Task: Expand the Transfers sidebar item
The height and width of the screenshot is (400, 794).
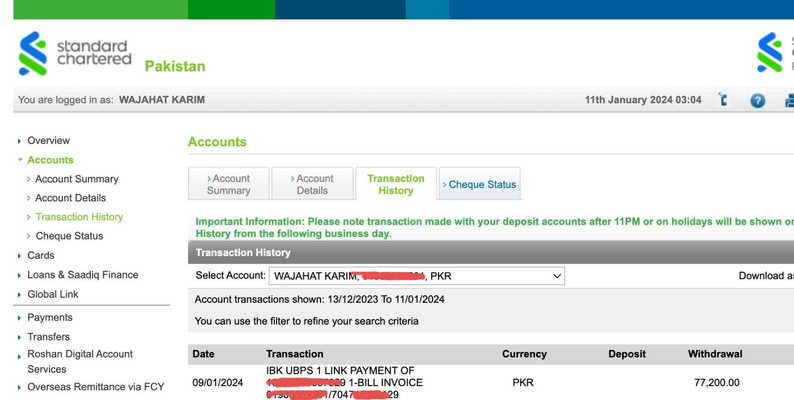Action: click(48, 337)
